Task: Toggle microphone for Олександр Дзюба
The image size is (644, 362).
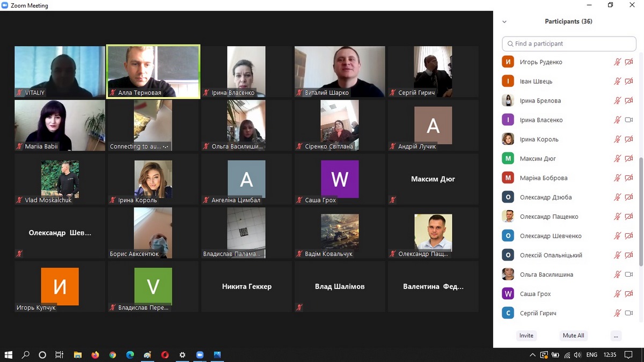Action: pos(617,197)
